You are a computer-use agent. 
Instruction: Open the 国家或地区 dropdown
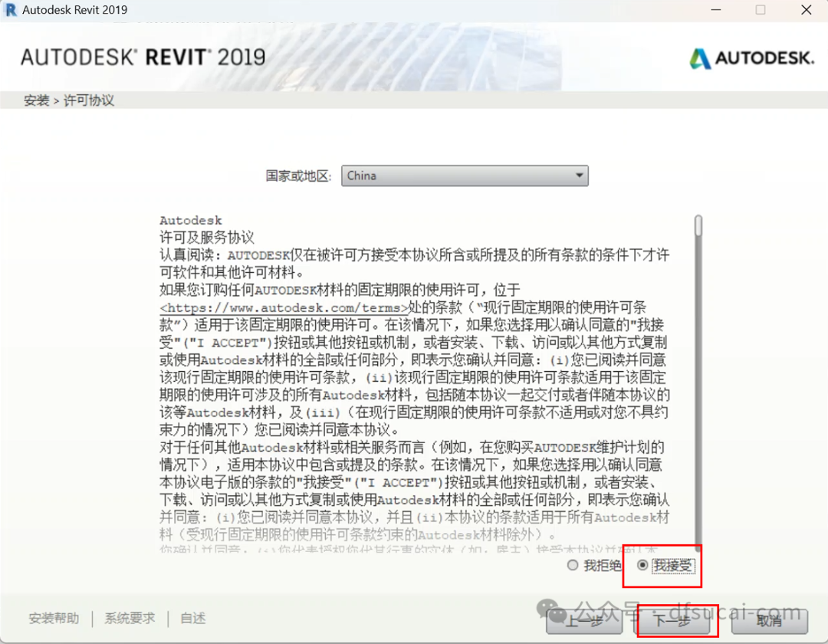[x=464, y=176]
